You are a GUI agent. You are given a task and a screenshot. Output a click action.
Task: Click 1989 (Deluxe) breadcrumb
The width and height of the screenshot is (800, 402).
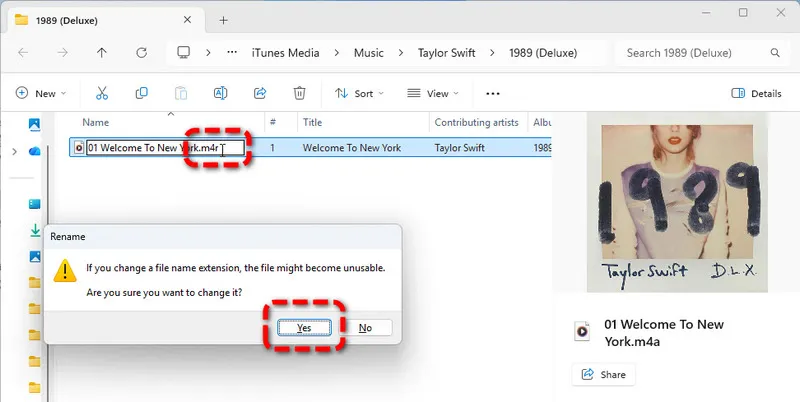click(543, 53)
